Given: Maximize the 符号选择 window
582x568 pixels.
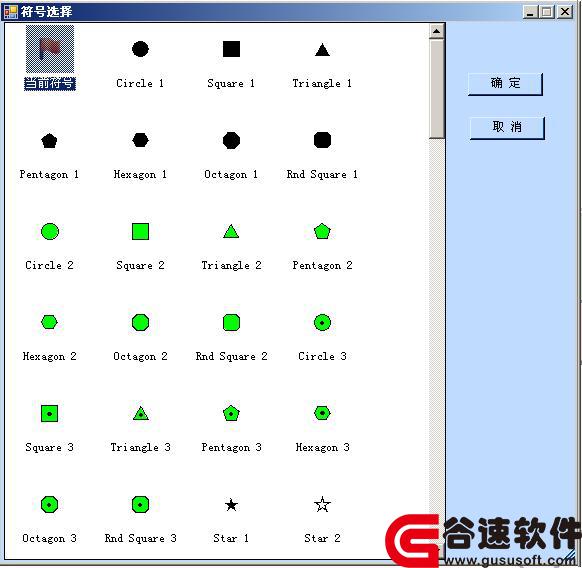Looking at the screenshot, I should pos(547,12).
